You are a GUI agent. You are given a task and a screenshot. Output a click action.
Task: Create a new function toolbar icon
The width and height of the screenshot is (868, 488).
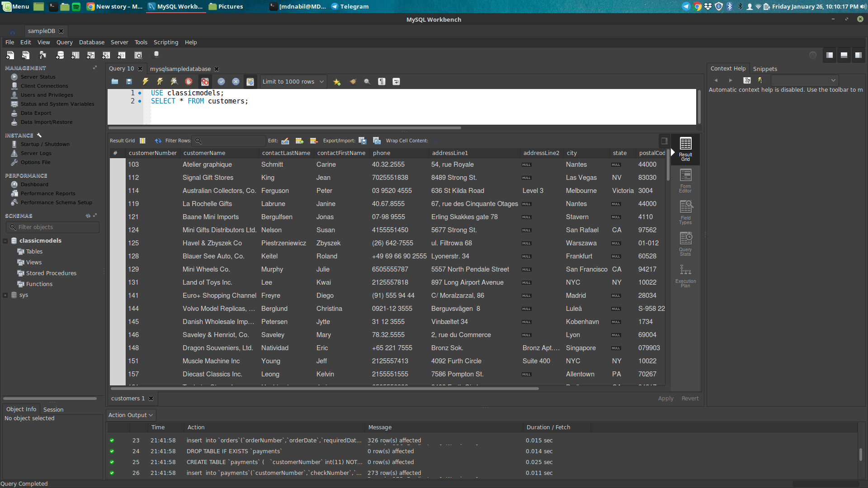coord(122,55)
